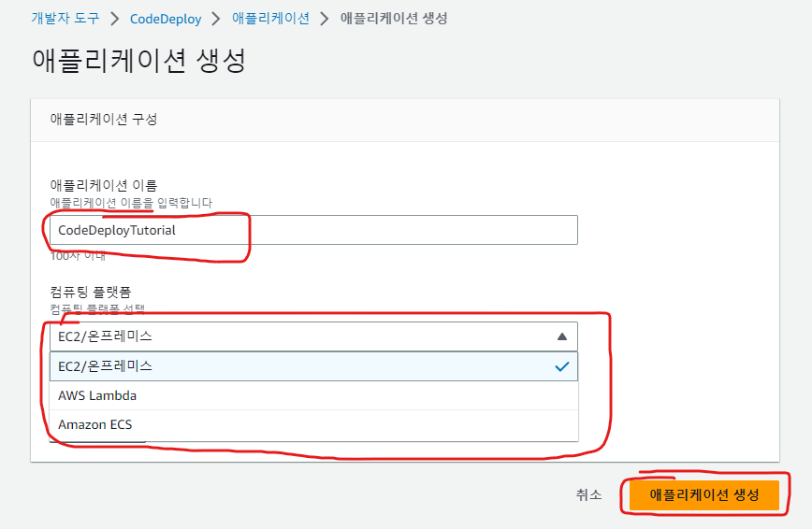
Task: Click the 애플리케이션 이름을 입력합니다 hint
Action: coord(131,203)
